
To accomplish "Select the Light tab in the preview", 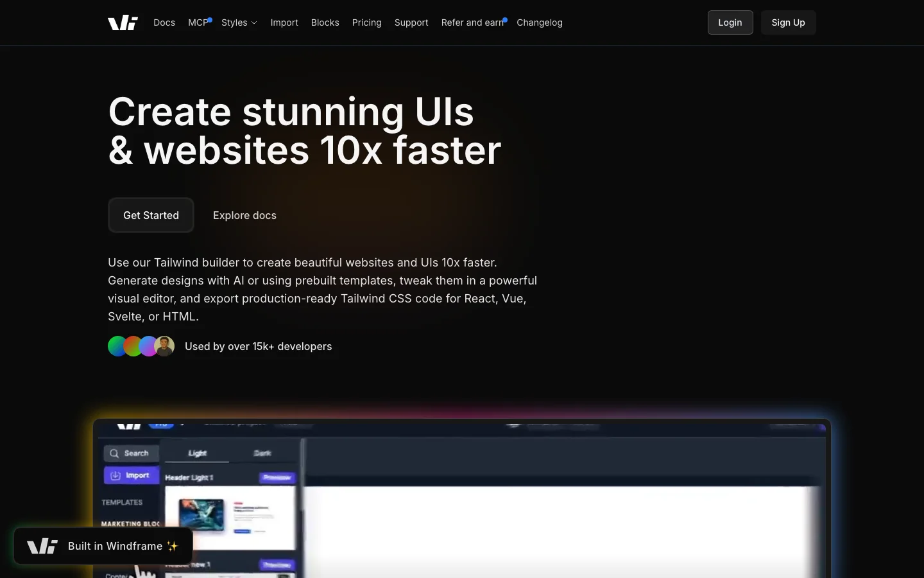I will pyautogui.click(x=197, y=453).
